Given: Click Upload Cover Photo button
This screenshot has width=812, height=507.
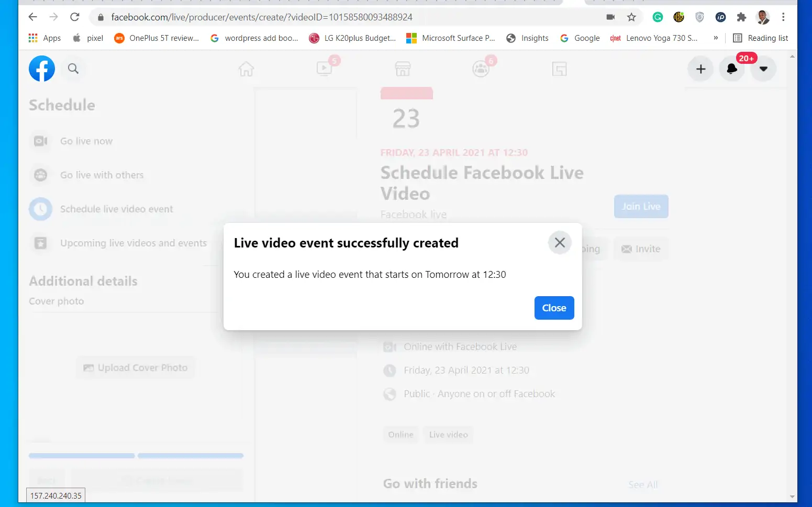Looking at the screenshot, I should click(x=136, y=368).
